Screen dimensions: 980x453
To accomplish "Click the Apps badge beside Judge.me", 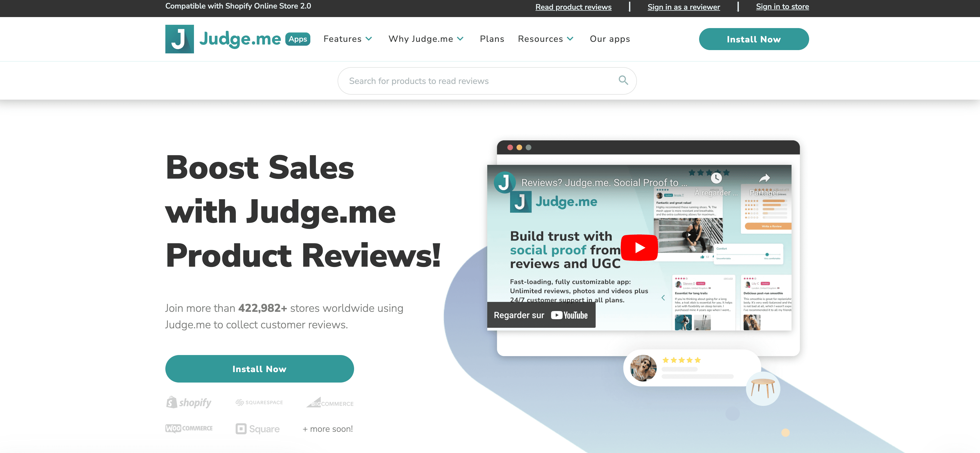I will 297,39.
